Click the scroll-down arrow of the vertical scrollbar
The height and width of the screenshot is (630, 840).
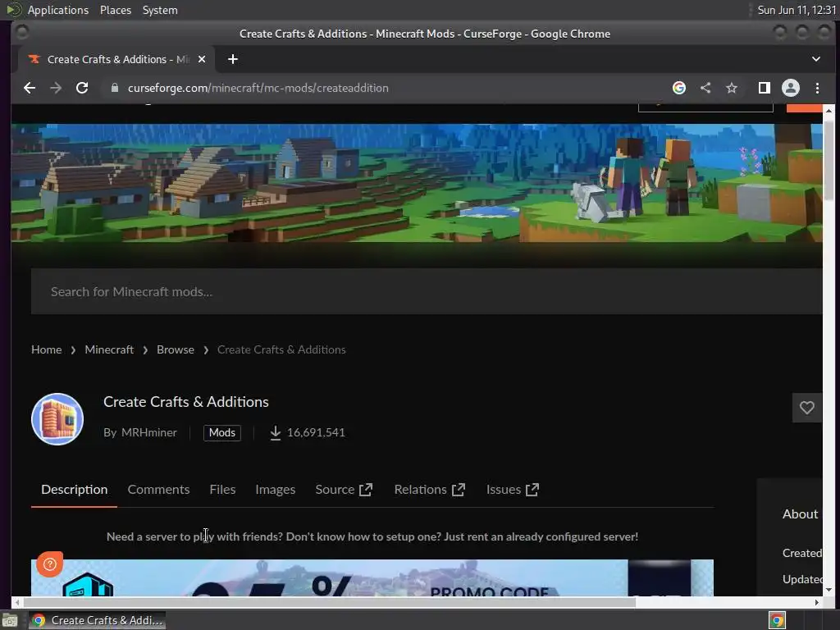pos(829,590)
